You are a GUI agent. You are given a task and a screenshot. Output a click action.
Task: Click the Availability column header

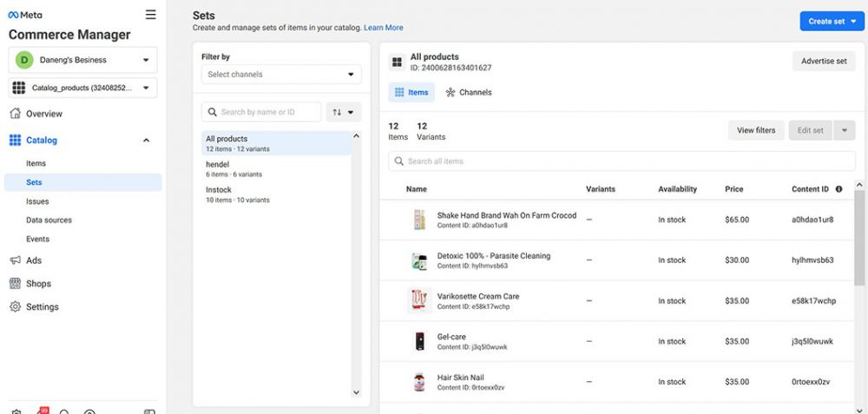678,188
